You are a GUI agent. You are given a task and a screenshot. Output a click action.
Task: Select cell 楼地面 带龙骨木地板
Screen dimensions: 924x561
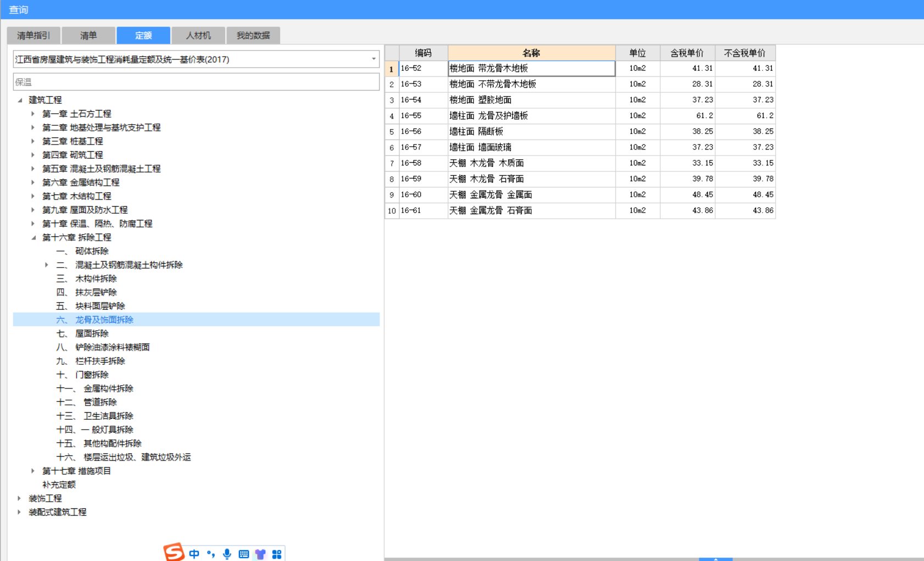pyautogui.click(x=531, y=68)
